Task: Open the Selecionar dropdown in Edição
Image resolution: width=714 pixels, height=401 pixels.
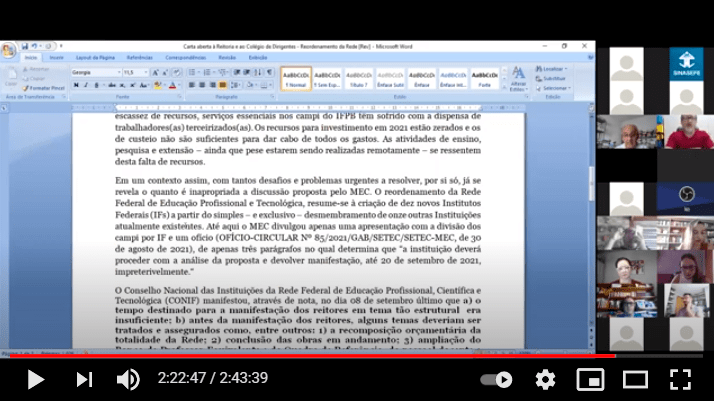Action: pos(558,87)
